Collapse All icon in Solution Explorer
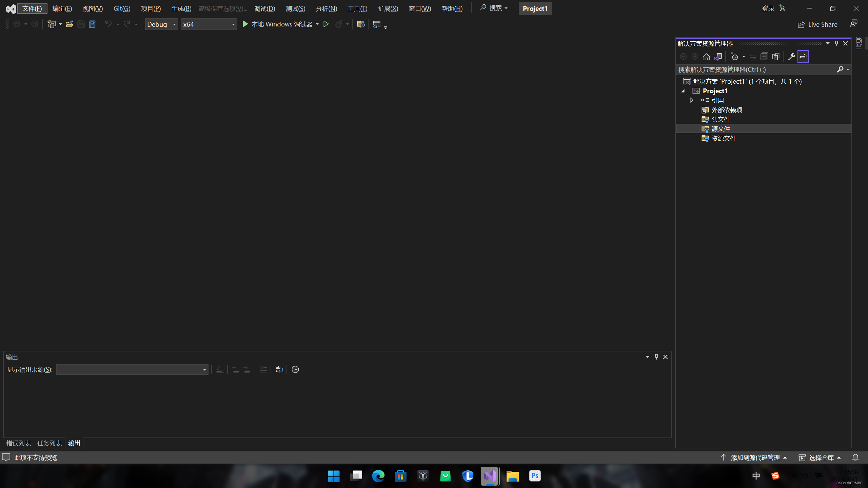This screenshot has width=868, height=488. (x=764, y=57)
